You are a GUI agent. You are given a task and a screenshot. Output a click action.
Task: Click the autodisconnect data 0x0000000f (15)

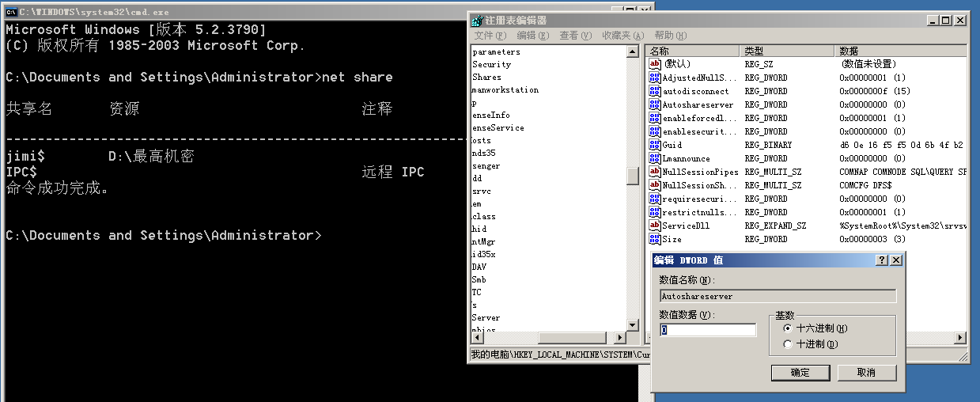pos(875,91)
